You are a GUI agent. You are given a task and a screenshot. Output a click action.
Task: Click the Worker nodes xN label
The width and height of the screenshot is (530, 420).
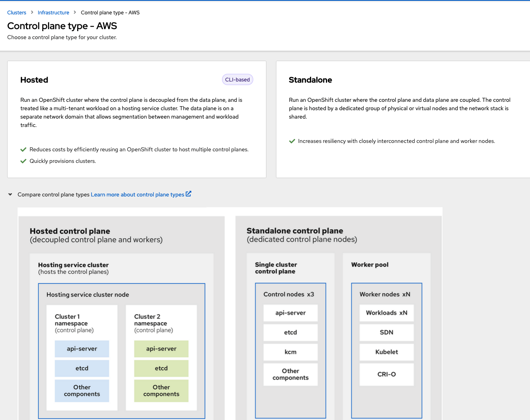point(385,294)
